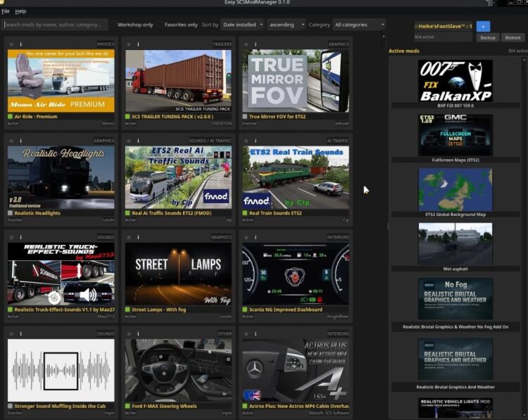Expand the All categories filter dropdown
This screenshot has width=528, height=420.
[359, 25]
